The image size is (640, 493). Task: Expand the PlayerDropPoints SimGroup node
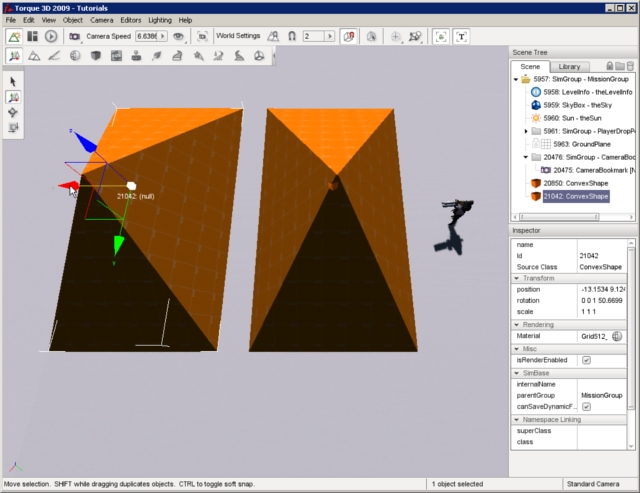(527, 131)
